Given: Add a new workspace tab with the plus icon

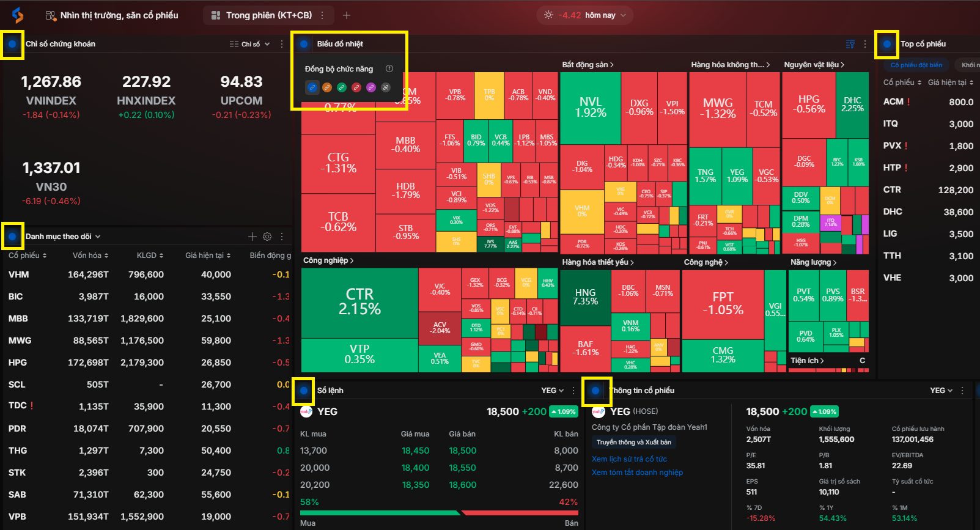Looking at the screenshot, I should click(x=347, y=15).
